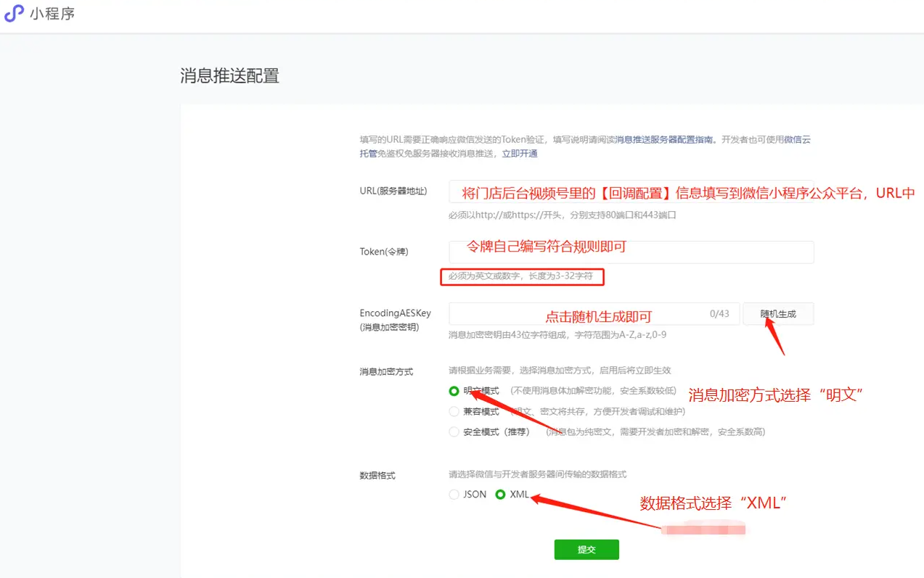Image resolution: width=924 pixels, height=578 pixels.
Task: Select XML data format radio
Action: (x=499, y=495)
